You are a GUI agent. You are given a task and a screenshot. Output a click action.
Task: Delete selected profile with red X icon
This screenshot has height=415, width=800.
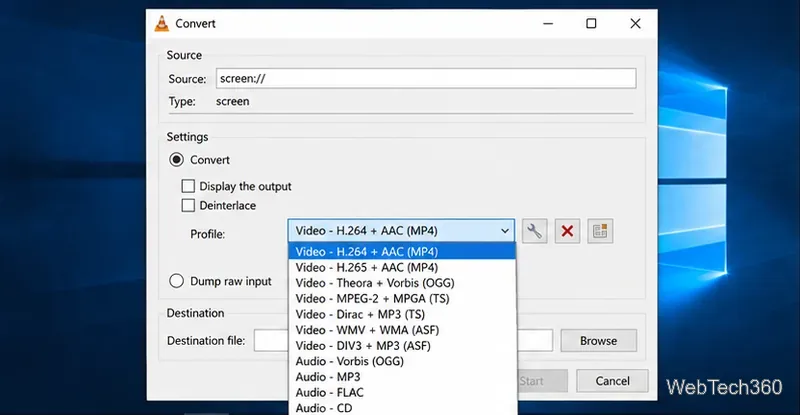[567, 231]
